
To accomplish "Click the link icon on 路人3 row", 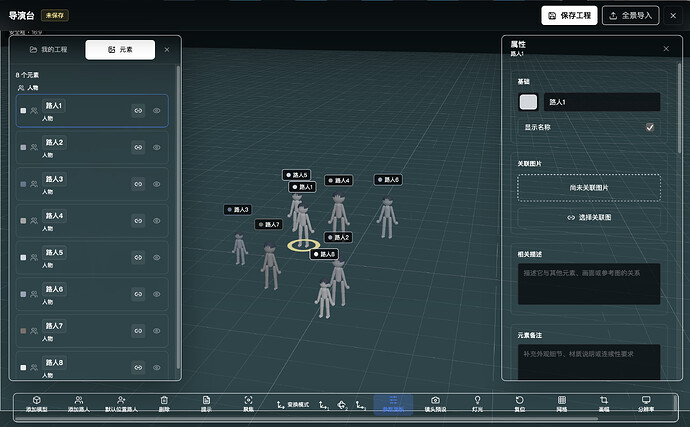I will pos(138,184).
